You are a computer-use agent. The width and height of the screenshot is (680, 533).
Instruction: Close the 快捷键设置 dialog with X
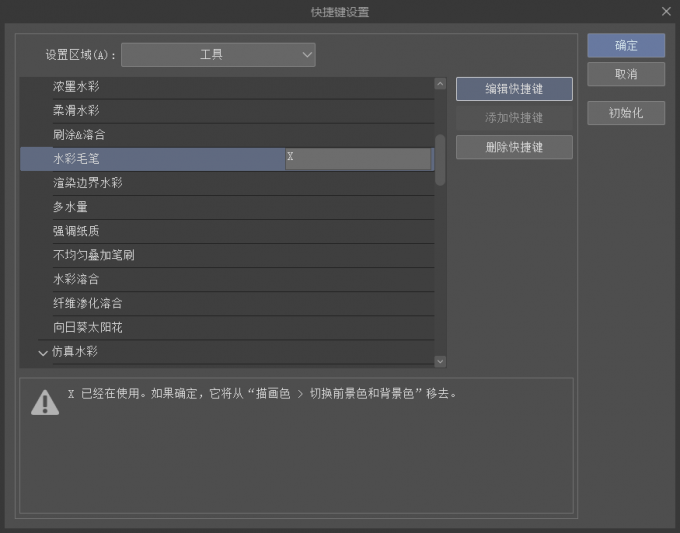666,12
